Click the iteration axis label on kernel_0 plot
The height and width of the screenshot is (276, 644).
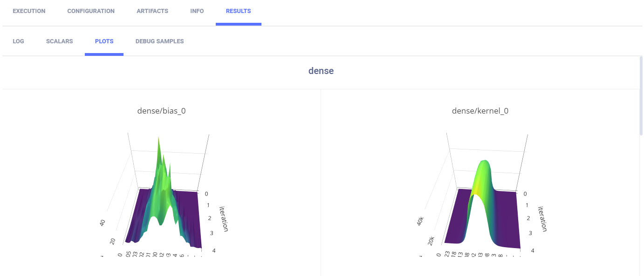[542, 218]
